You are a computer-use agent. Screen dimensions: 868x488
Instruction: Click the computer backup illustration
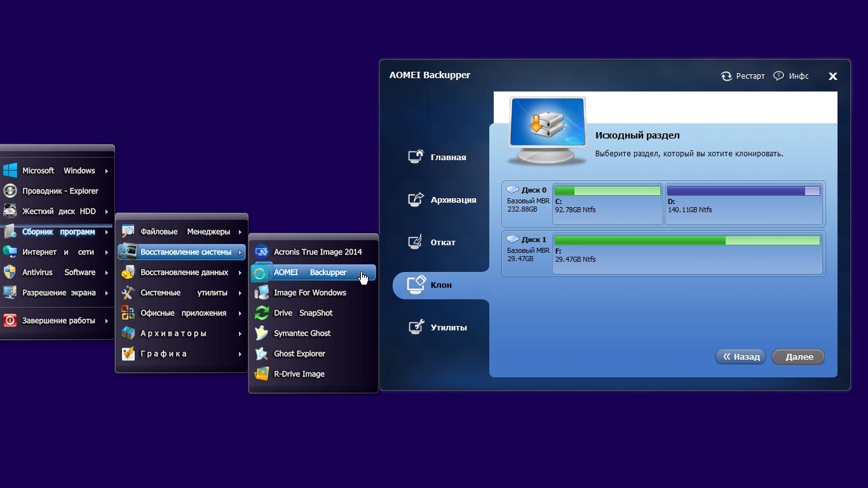click(547, 130)
